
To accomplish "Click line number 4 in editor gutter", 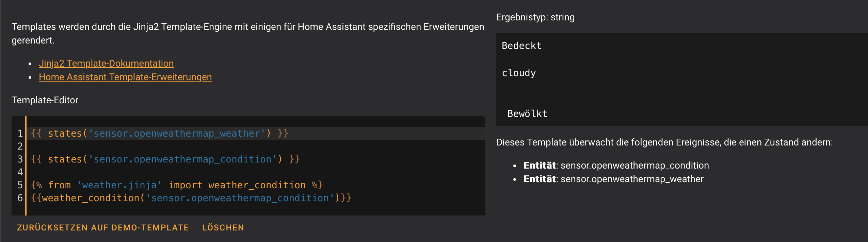I will [x=20, y=172].
